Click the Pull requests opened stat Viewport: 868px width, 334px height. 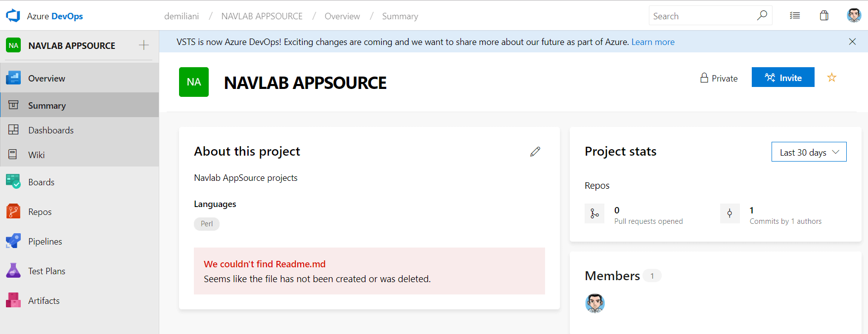pyautogui.click(x=648, y=215)
